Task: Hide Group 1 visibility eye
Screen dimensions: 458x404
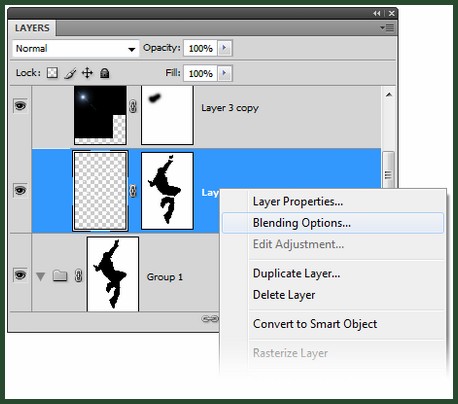Action: (x=20, y=275)
